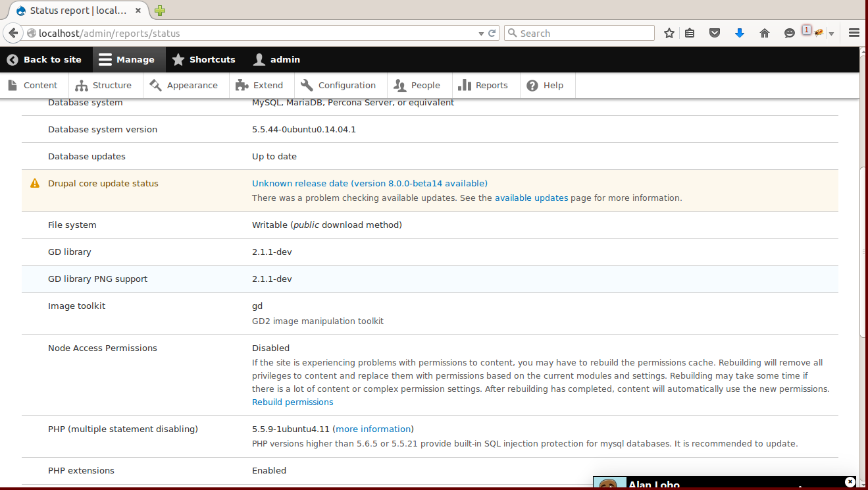The width and height of the screenshot is (868, 490).
Task: Open the smiley chat bubble icon
Action: pyautogui.click(x=790, y=33)
